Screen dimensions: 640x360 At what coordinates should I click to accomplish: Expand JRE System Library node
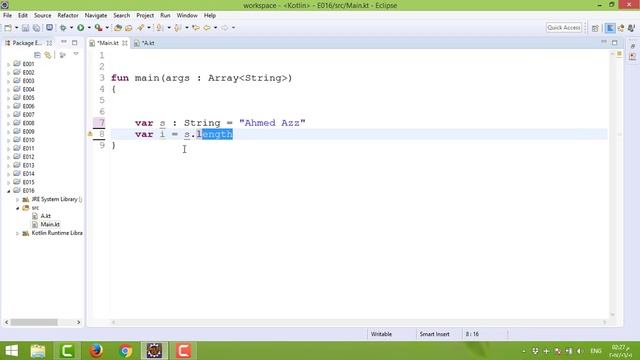tap(18, 200)
